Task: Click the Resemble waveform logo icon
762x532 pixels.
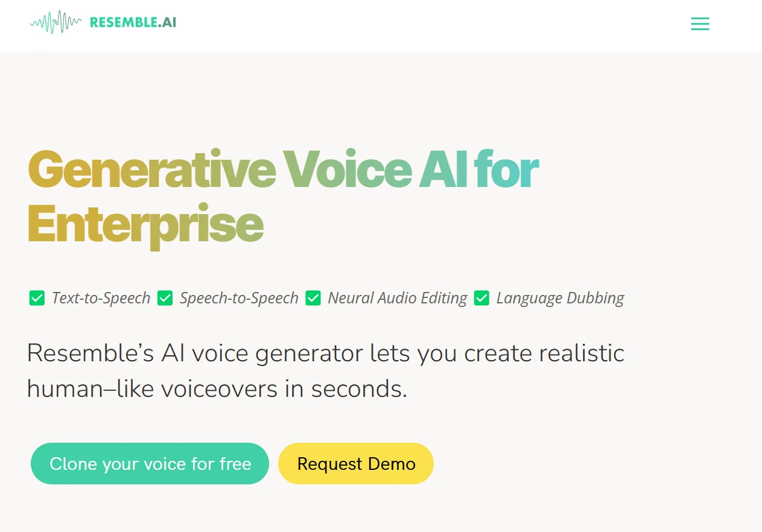Action: pos(56,22)
